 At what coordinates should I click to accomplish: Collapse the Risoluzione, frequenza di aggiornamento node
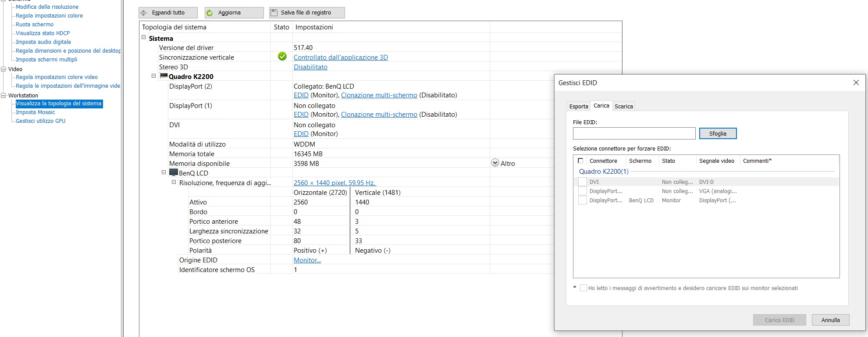pyautogui.click(x=174, y=182)
